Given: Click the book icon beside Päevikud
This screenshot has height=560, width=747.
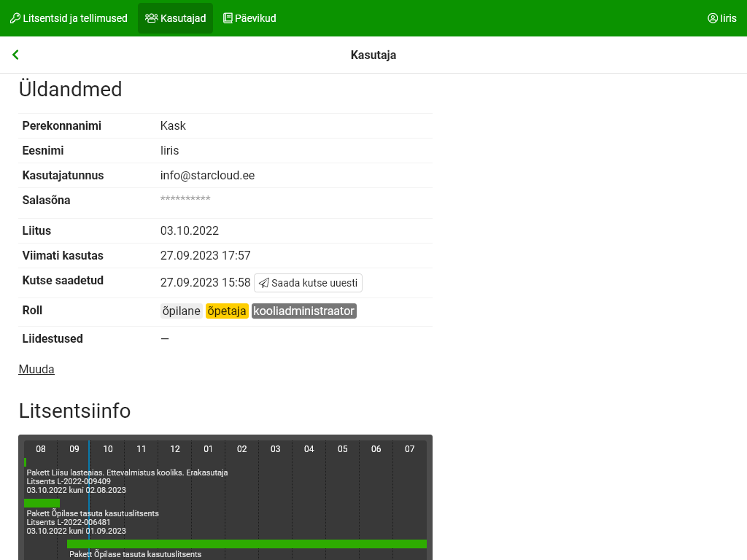Looking at the screenshot, I should 228,18.
